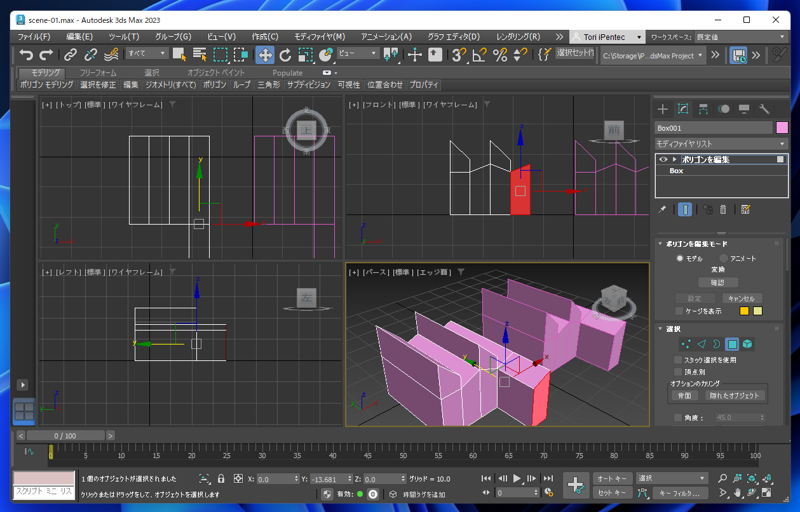Click the キャンセル button
Screen dimensions: 800x512
tap(742, 298)
